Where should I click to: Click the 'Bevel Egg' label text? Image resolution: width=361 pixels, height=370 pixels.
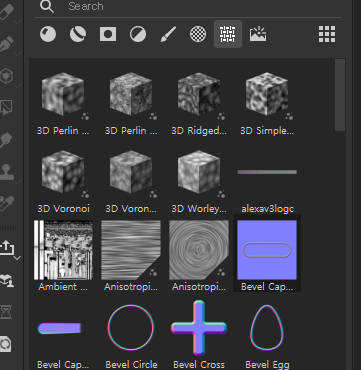[x=267, y=365]
